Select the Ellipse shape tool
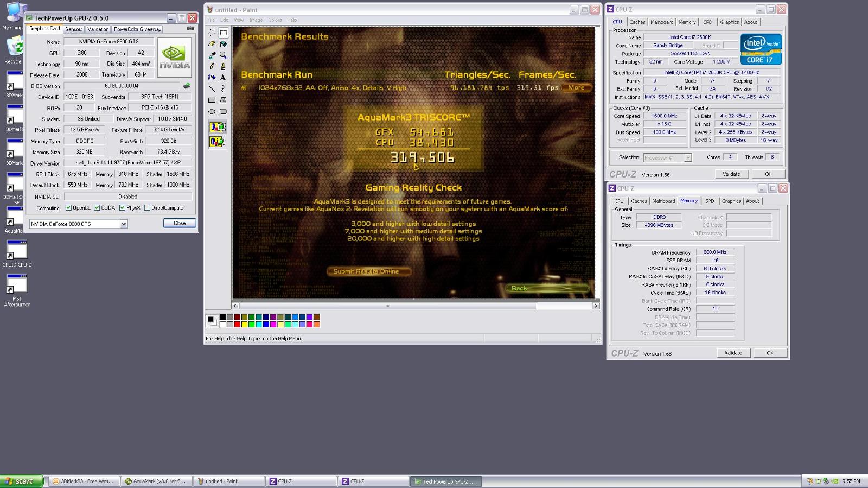 point(212,111)
